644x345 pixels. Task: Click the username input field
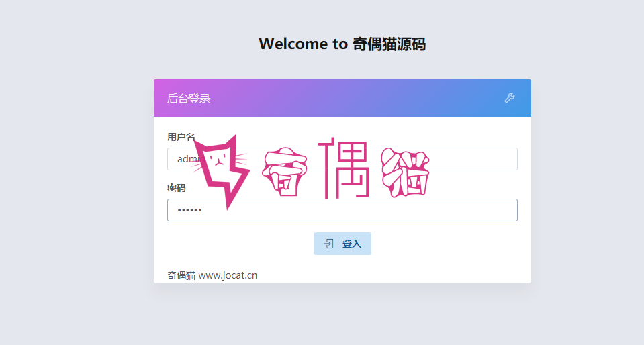342,159
